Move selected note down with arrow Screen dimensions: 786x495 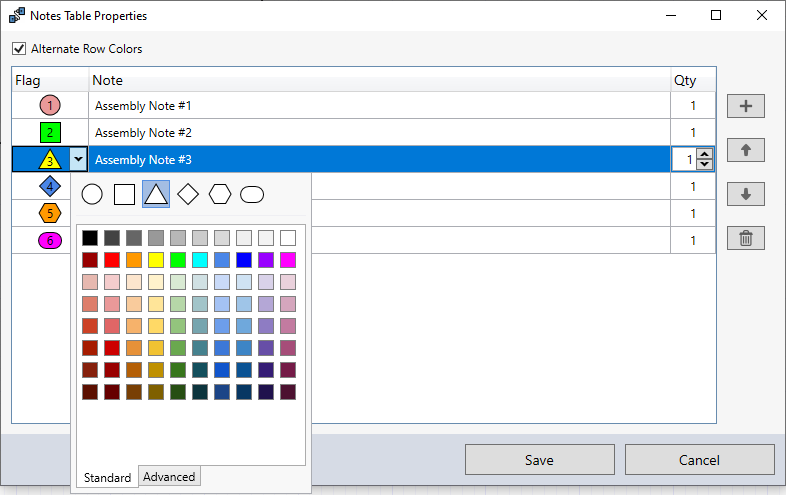click(x=746, y=194)
